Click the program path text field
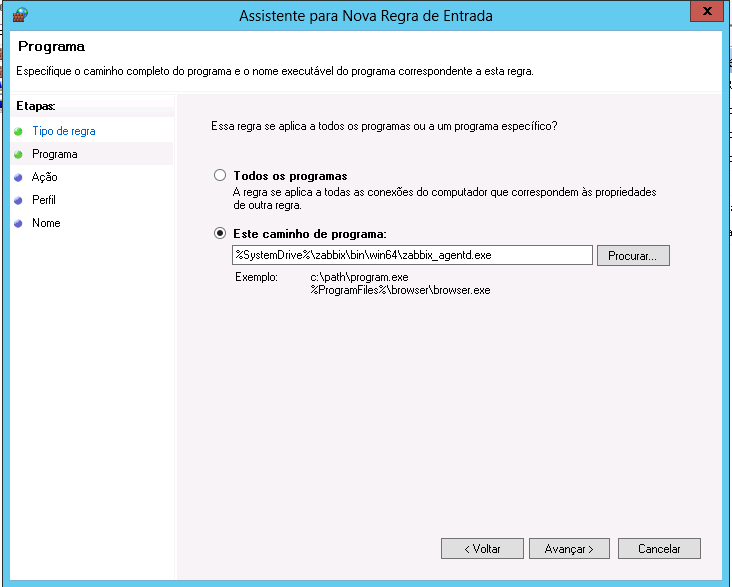732x587 pixels. pos(411,255)
